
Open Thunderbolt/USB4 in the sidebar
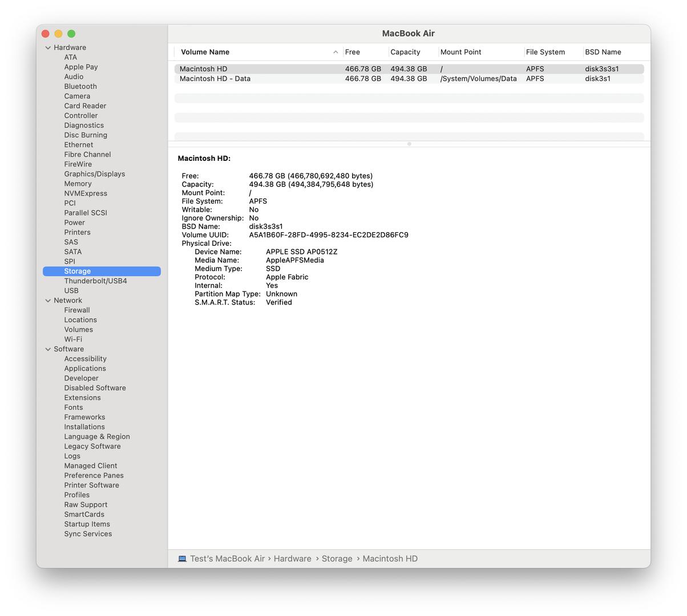[95, 281]
